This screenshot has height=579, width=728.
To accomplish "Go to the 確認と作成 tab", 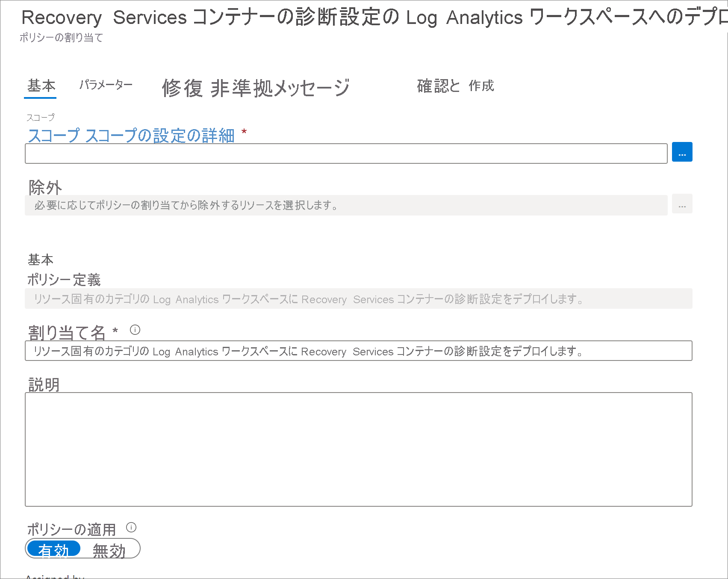I will 456,86.
